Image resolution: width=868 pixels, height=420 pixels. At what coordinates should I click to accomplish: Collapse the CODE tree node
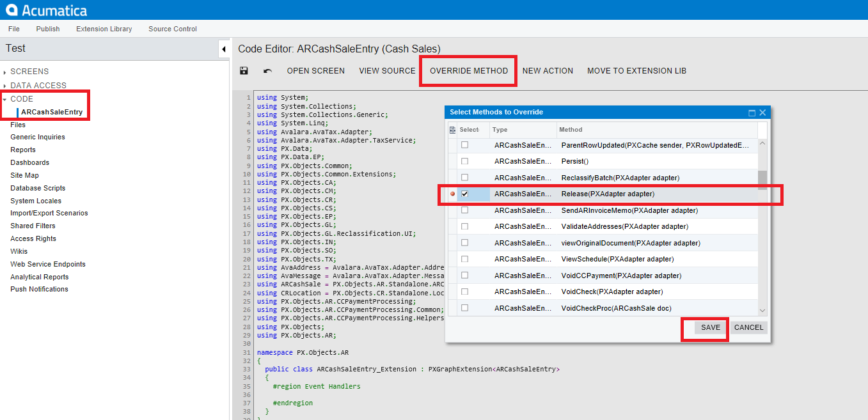pyautogui.click(x=4, y=99)
